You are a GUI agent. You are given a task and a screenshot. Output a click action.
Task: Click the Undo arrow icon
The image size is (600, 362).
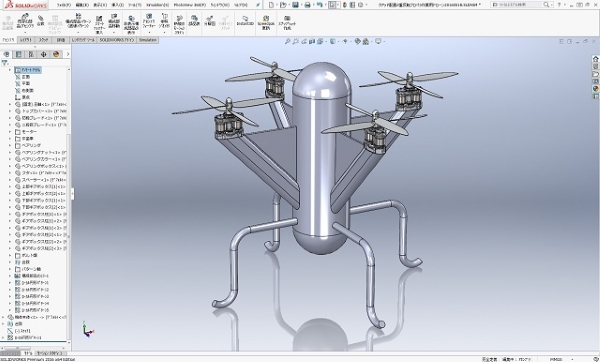tap(320, 5)
